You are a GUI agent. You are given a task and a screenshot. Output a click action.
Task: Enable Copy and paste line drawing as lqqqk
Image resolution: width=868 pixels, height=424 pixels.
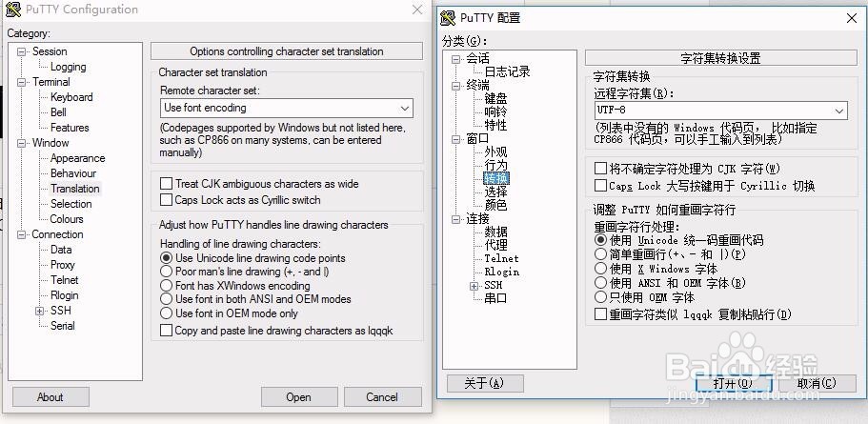[166, 331]
